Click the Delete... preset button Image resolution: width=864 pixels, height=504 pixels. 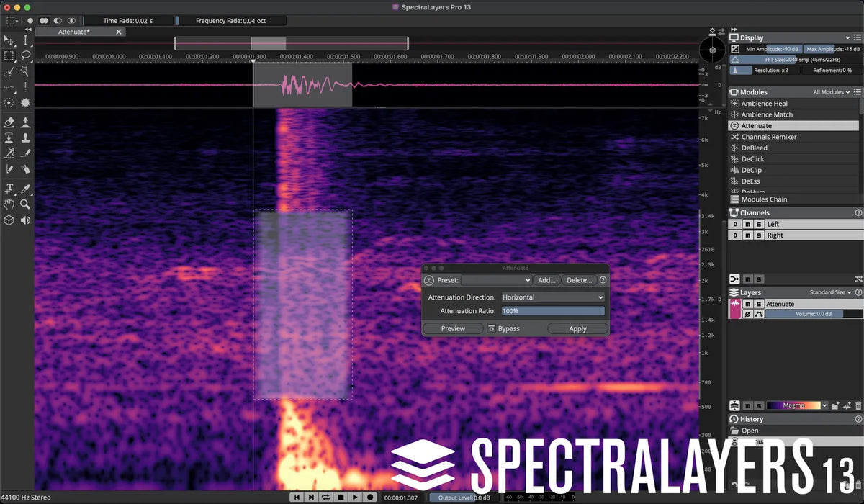(x=579, y=280)
